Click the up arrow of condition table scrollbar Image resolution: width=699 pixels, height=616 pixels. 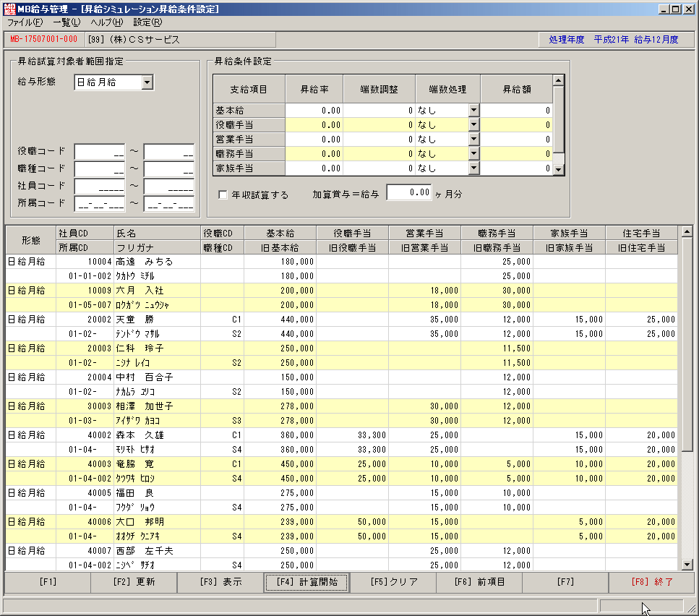pyautogui.click(x=559, y=80)
